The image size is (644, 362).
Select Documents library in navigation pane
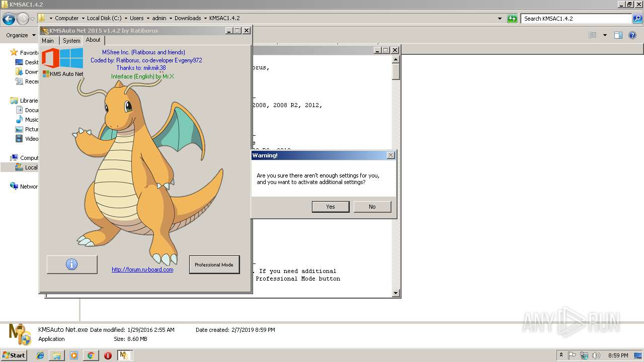click(x=26, y=110)
